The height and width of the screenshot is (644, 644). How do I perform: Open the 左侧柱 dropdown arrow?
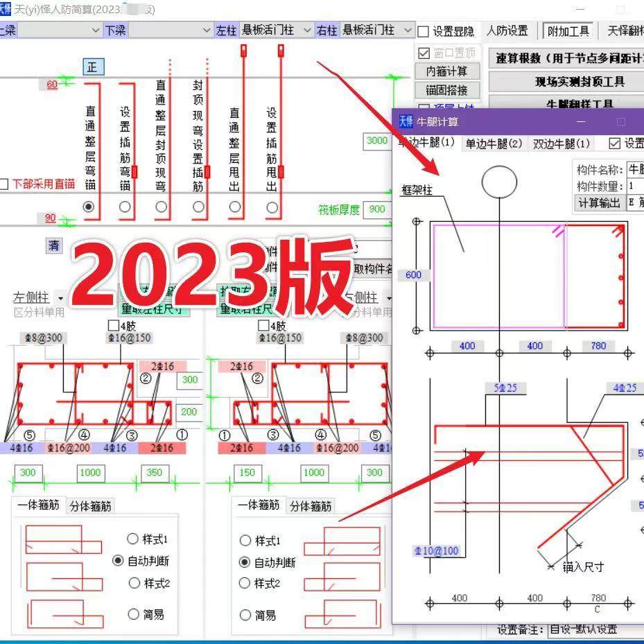(61, 298)
